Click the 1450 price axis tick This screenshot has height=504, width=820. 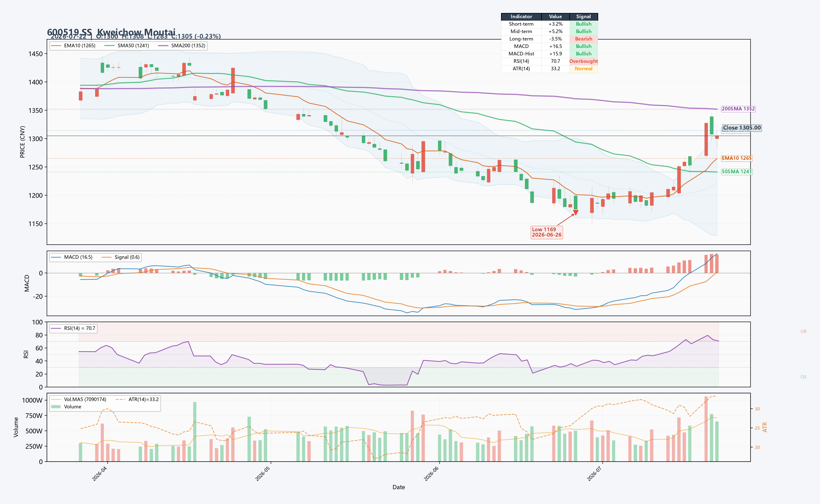point(35,54)
